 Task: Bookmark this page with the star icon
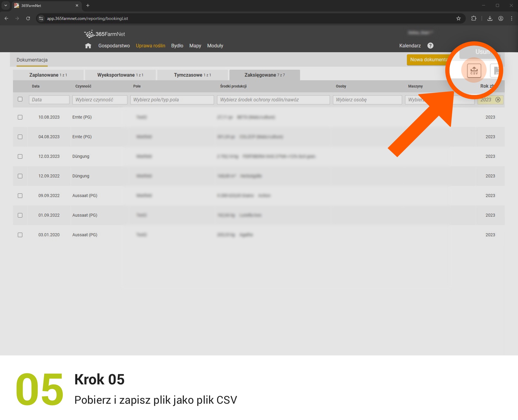pyautogui.click(x=459, y=18)
